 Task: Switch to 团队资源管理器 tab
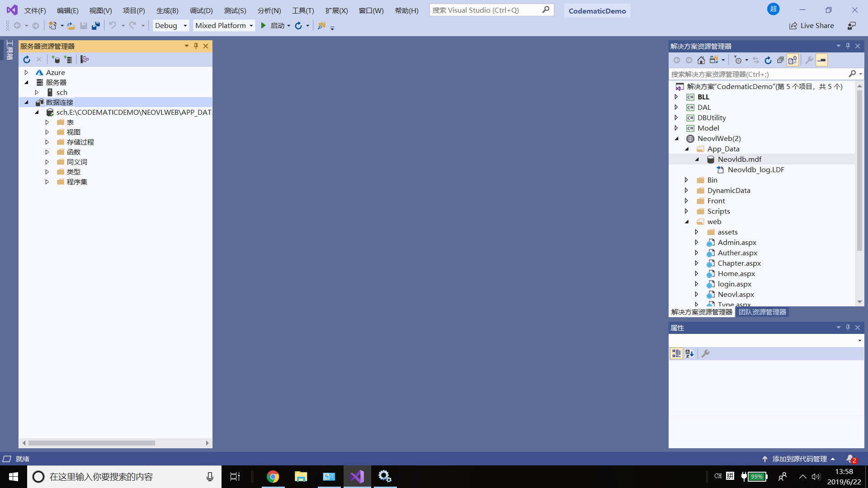pos(762,312)
